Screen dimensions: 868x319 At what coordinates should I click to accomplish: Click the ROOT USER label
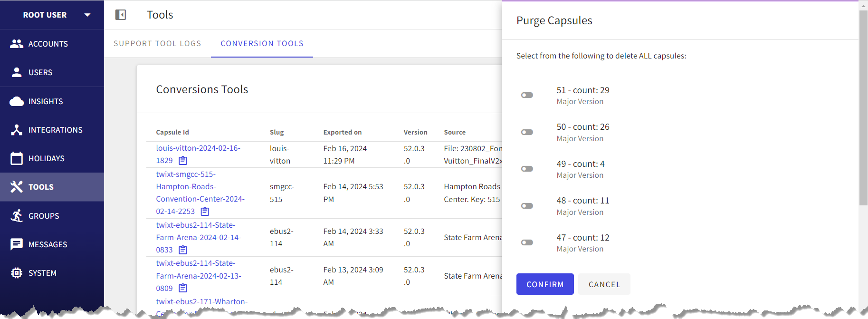(x=45, y=15)
